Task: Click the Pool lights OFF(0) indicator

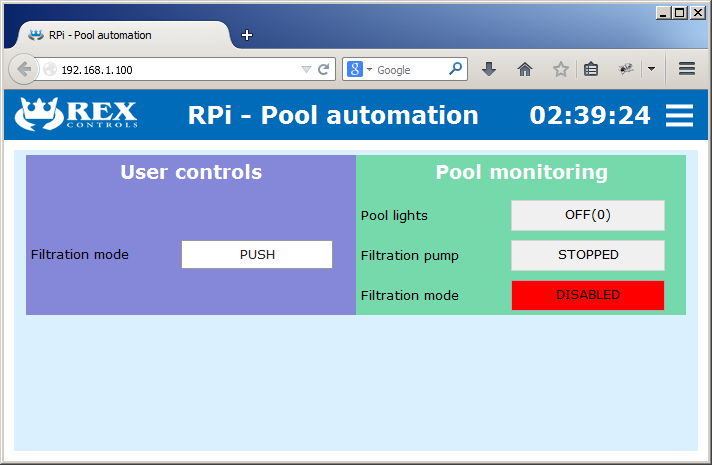Action: coord(587,215)
